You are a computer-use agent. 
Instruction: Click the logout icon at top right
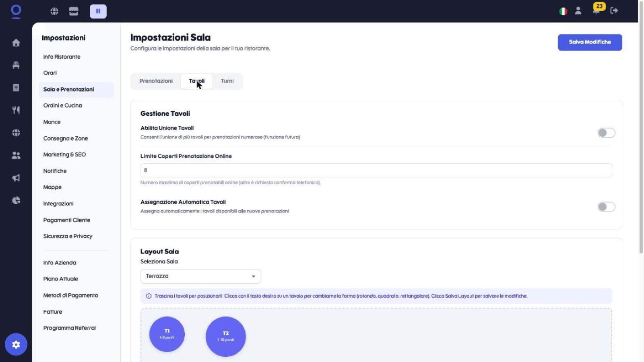point(614,11)
